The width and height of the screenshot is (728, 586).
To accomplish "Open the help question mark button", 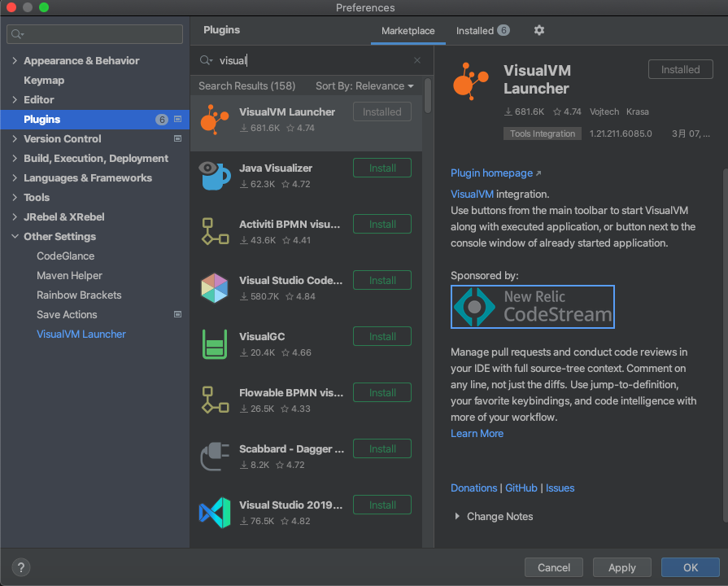I will click(x=21, y=567).
